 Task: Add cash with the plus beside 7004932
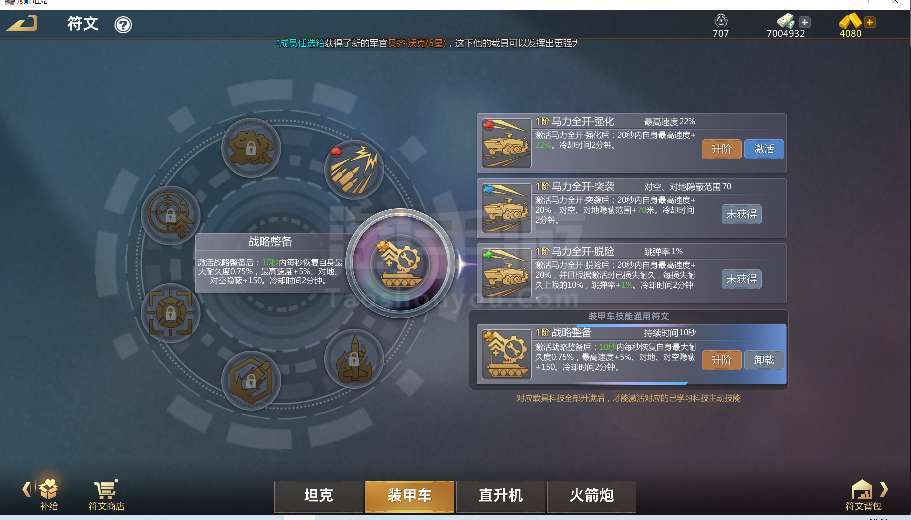(x=805, y=23)
